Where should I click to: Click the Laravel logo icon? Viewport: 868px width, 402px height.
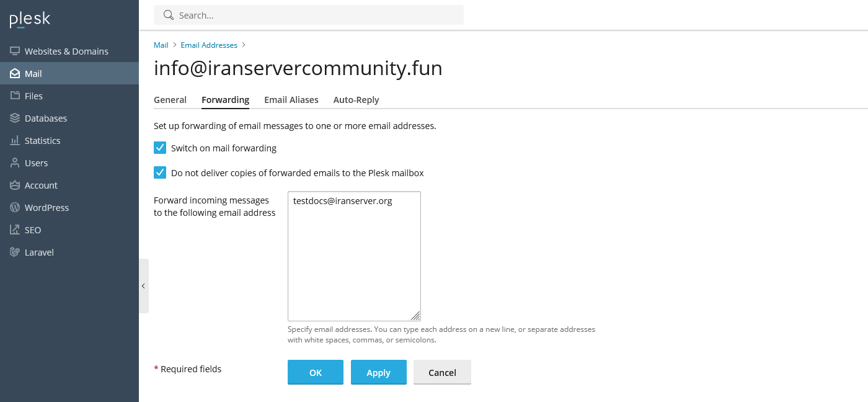point(15,252)
